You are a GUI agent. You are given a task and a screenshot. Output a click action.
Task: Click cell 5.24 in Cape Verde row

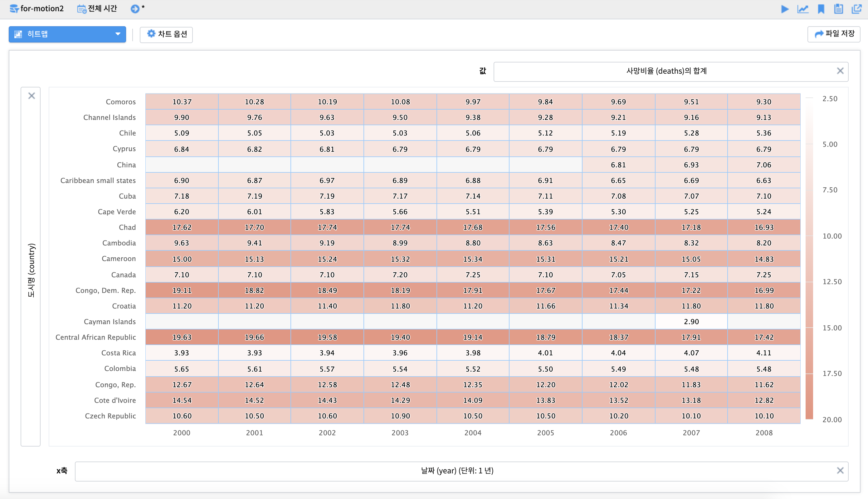[764, 212]
